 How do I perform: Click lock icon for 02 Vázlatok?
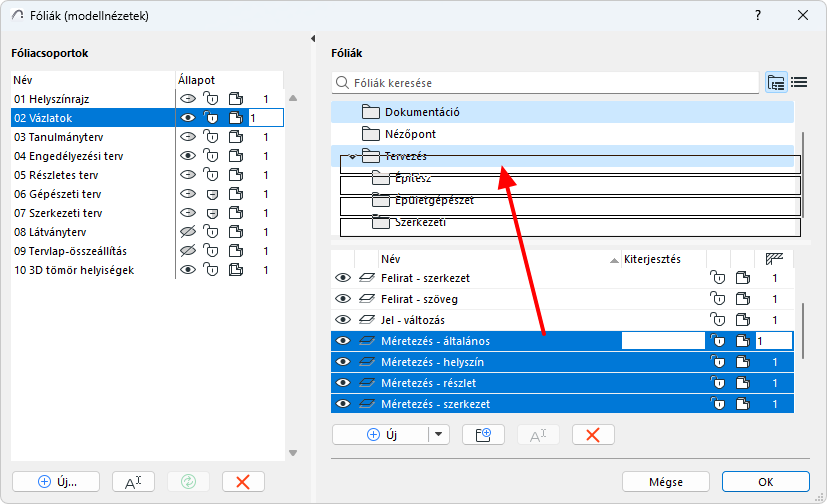pos(211,118)
